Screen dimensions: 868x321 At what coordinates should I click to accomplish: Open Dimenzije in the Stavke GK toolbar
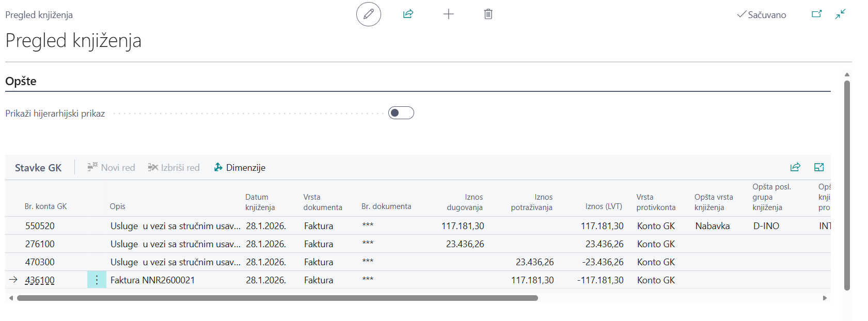[x=240, y=168]
